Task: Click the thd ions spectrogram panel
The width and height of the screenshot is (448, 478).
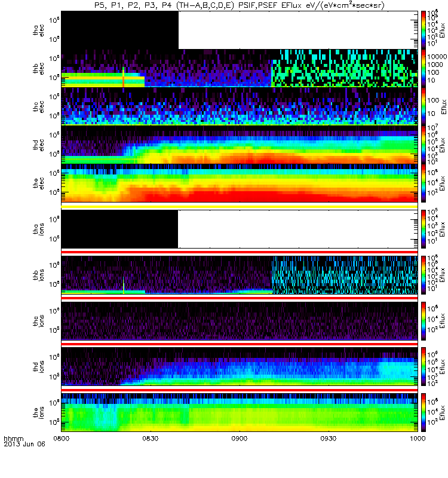Action: pos(240,367)
